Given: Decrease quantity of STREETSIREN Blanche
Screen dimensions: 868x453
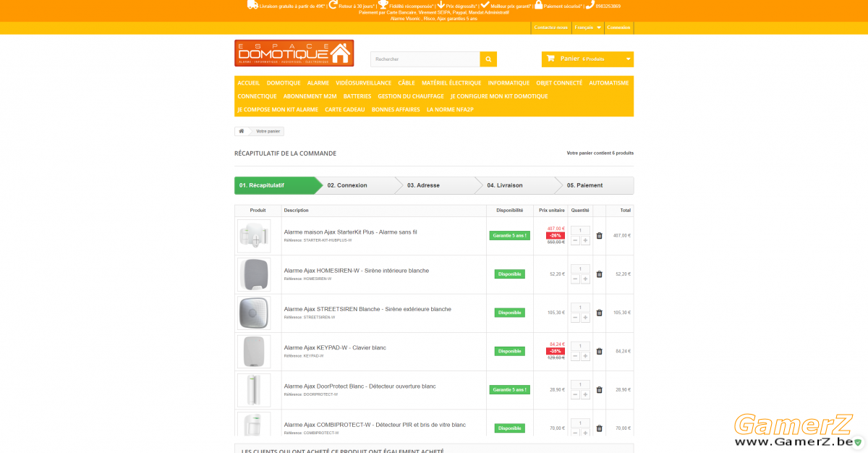Looking at the screenshot, I should (575, 317).
